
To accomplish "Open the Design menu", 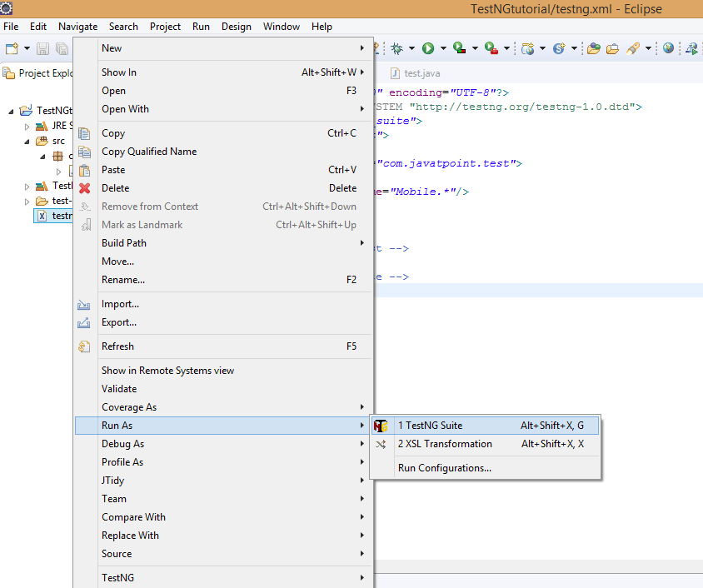I will pos(237,27).
